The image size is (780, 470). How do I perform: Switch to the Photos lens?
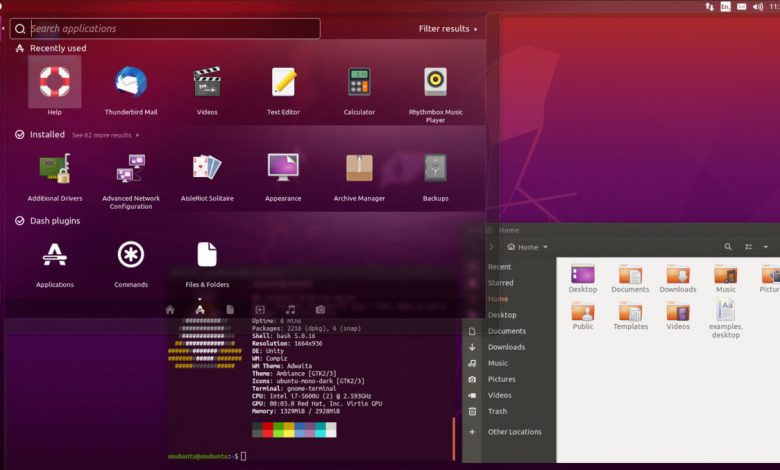(x=320, y=310)
